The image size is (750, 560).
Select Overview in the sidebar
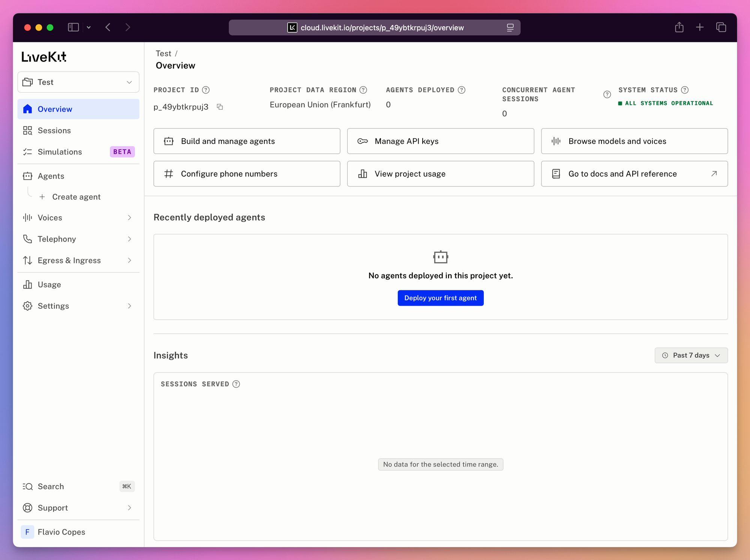(x=78, y=109)
